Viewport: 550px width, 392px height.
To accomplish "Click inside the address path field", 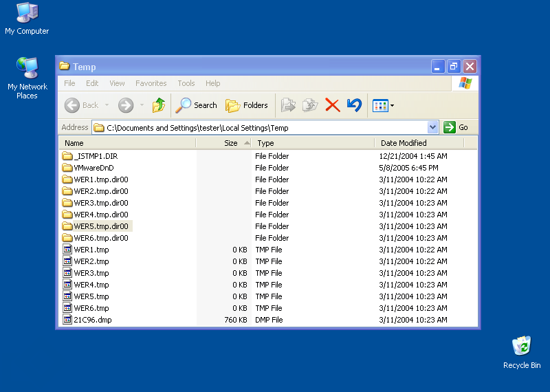I will tap(261, 128).
